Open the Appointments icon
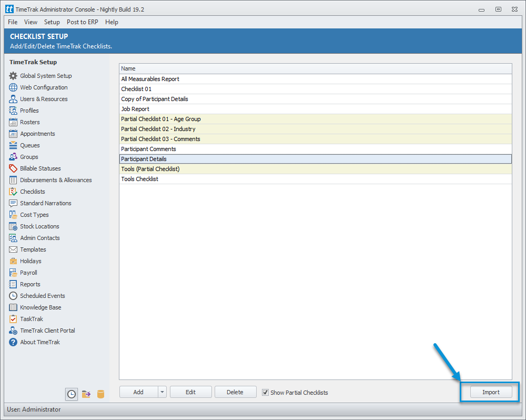 (13, 134)
